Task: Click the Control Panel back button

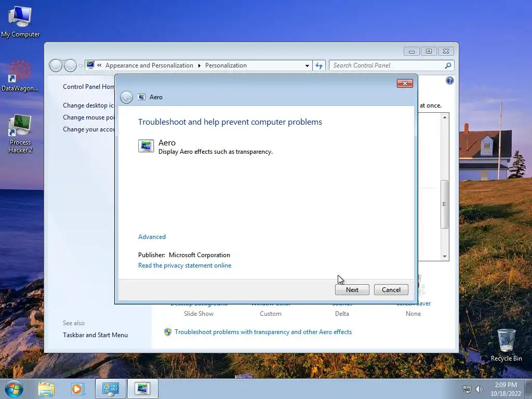Action: [x=56, y=65]
